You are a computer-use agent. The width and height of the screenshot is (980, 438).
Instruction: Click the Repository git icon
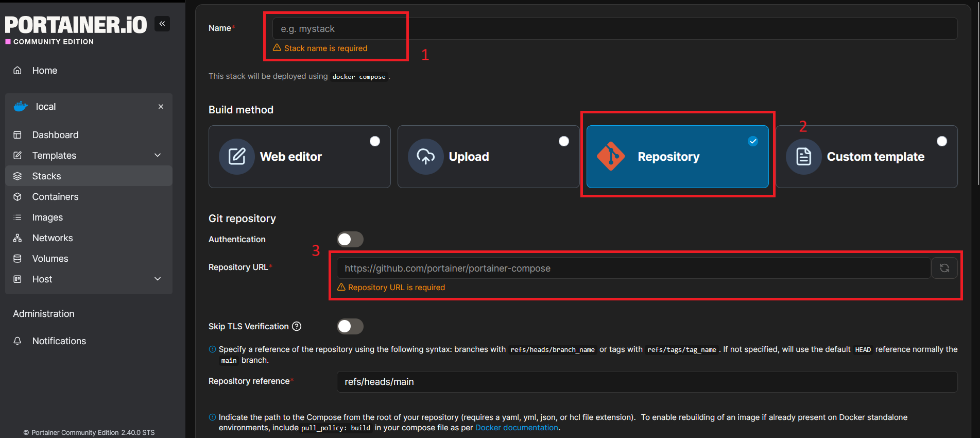coord(611,156)
